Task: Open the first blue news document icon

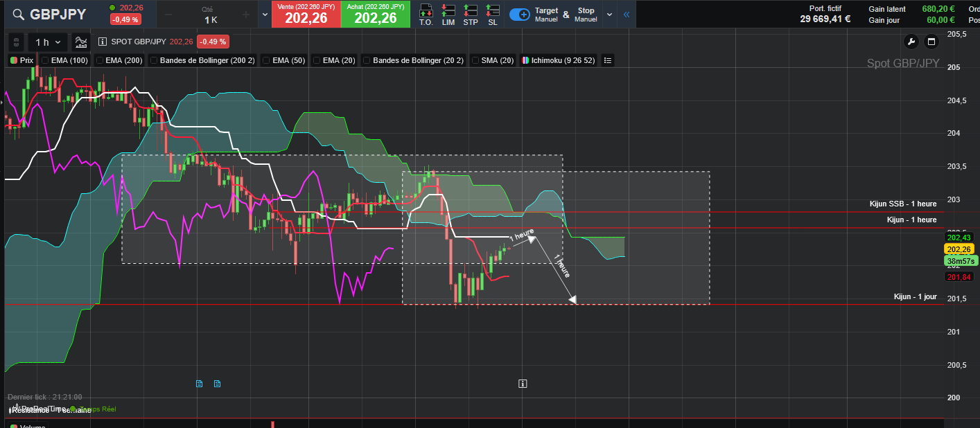Action: tap(200, 383)
